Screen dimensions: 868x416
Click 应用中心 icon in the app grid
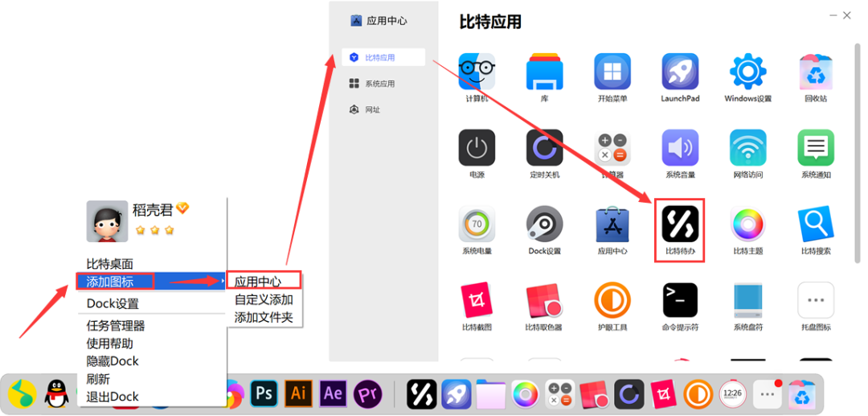click(x=612, y=224)
